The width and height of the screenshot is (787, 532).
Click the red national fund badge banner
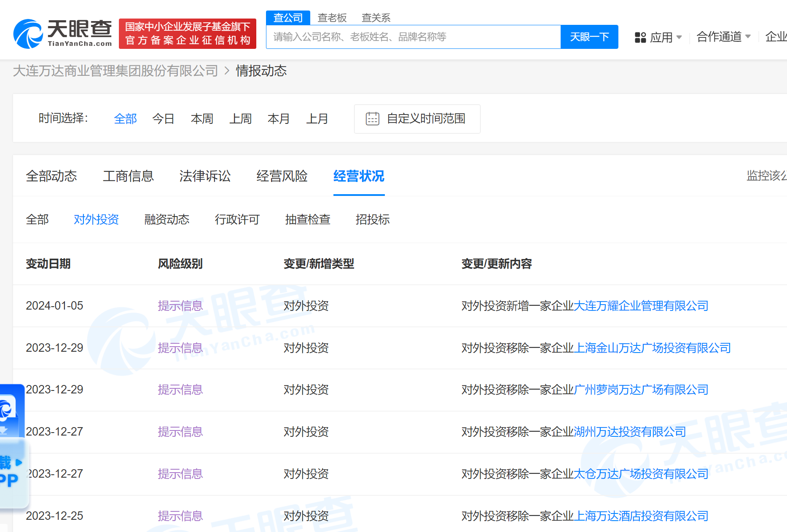(x=188, y=34)
